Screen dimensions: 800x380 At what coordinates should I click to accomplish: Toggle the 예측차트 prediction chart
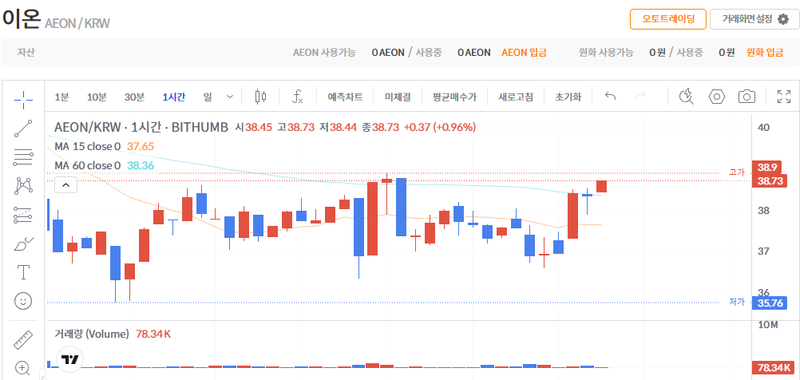pyautogui.click(x=345, y=96)
